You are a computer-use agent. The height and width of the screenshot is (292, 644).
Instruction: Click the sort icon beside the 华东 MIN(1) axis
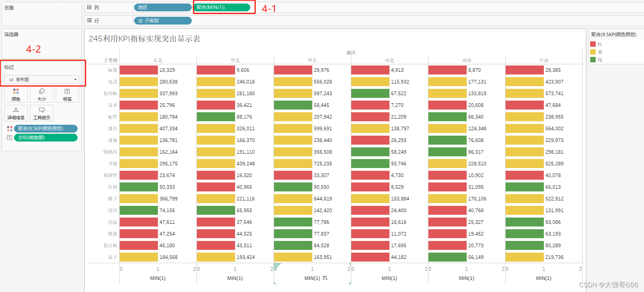coord(325,278)
